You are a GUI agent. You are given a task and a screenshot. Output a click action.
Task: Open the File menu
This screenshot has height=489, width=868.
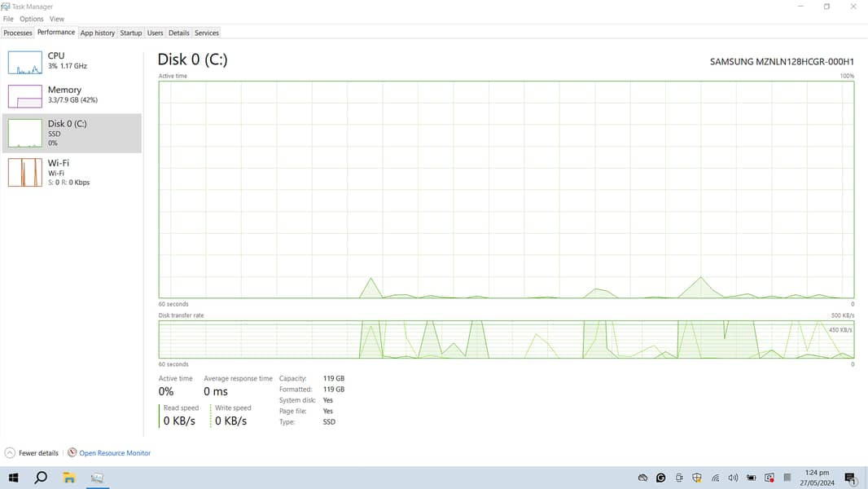(x=8, y=19)
